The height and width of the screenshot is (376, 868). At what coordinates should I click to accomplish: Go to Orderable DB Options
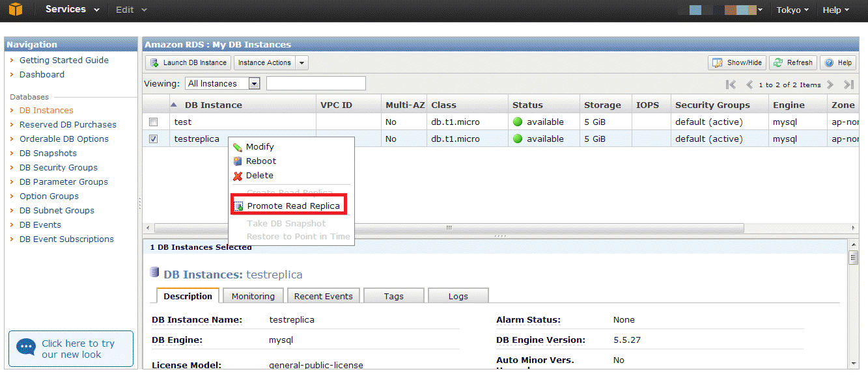pos(64,139)
